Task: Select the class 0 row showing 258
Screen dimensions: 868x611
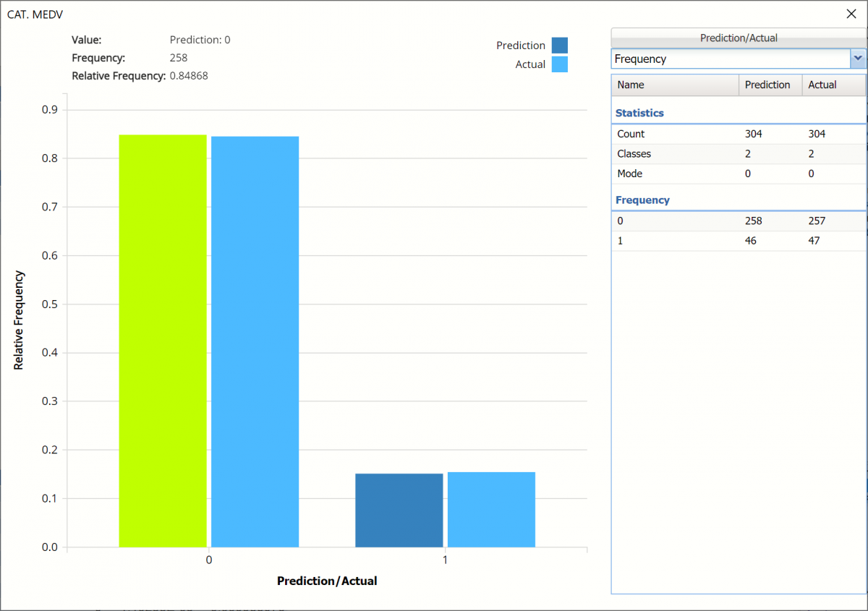Action: pos(738,221)
